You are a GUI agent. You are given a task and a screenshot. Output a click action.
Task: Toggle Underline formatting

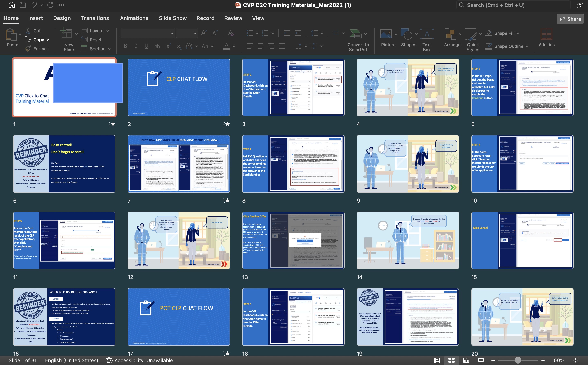(x=146, y=46)
